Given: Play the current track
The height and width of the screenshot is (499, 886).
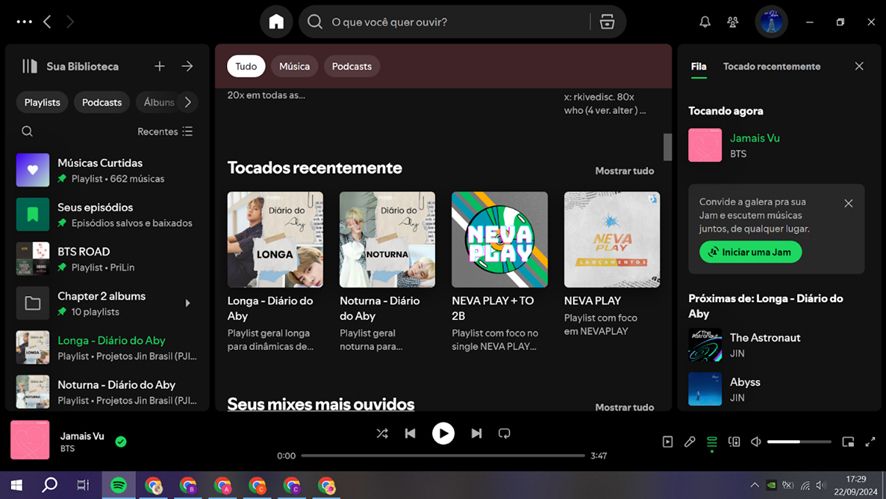Looking at the screenshot, I should pos(443,433).
